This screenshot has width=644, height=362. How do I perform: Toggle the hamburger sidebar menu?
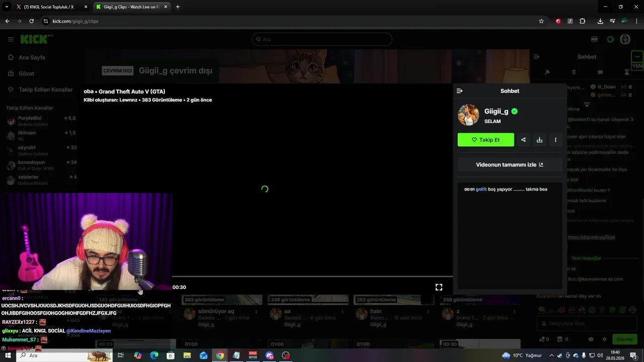pyautogui.click(x=11, y=39)
